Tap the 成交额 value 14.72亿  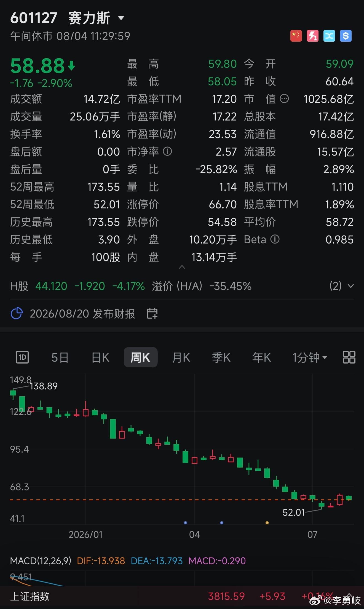coord(102,99)
